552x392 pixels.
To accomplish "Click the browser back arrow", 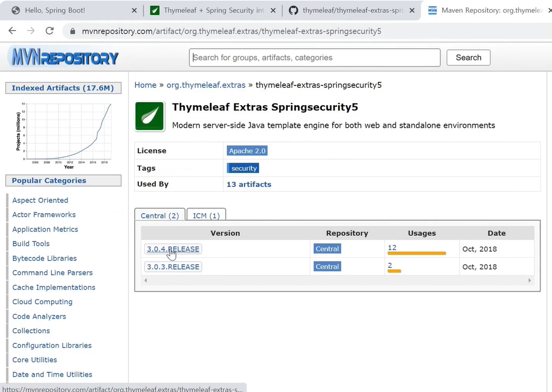I will tap(12, 31).
